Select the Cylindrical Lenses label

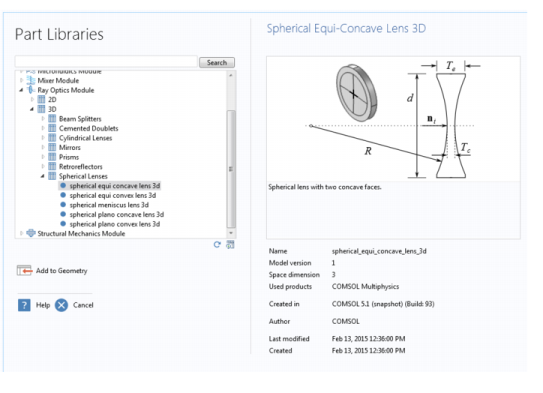(86, 138)
